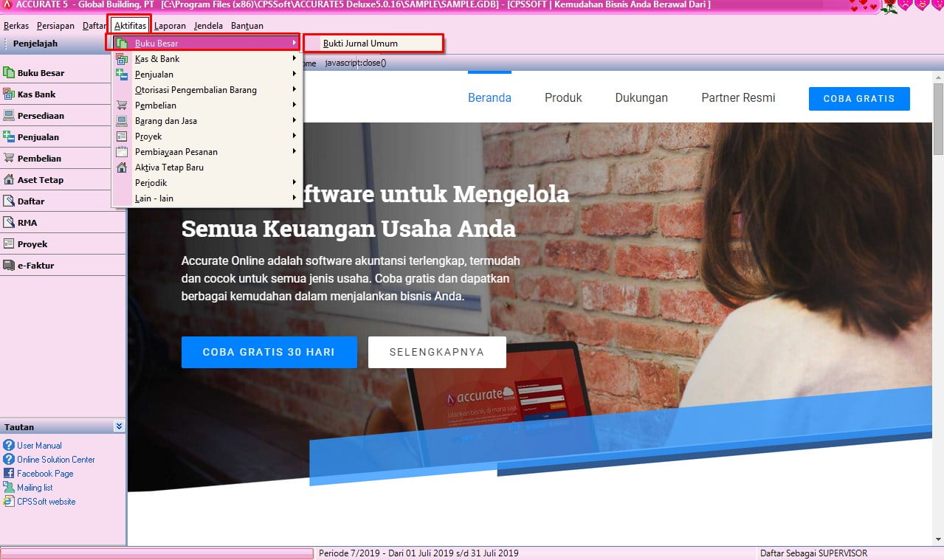Viewport: 944px width, 560px height.
Task: Click the Pembelian cart icon in sidebar
Action: (10, 159)
